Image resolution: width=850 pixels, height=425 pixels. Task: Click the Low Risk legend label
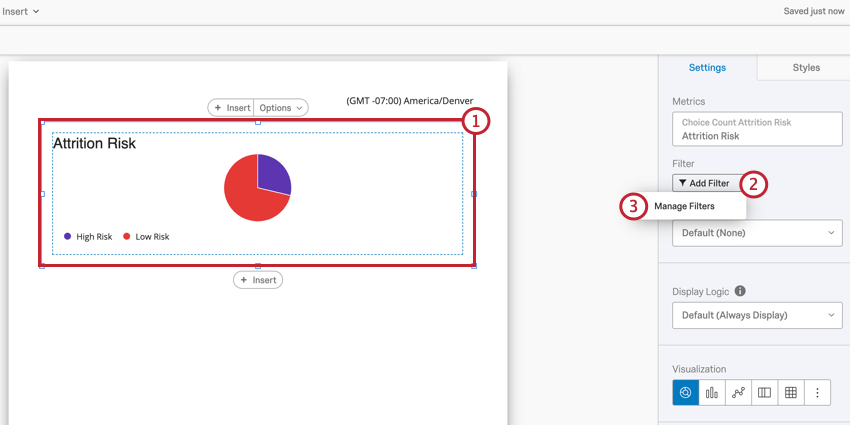(152, 236)
